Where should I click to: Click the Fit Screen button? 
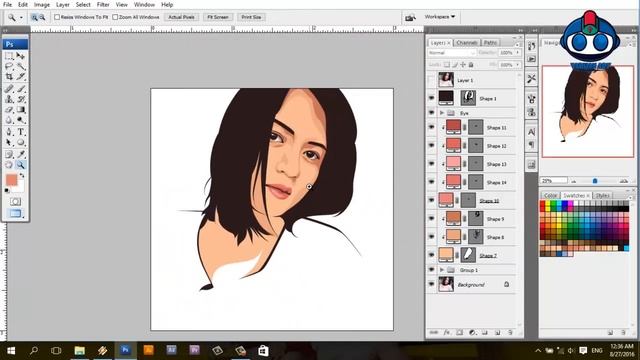tap(218, 17)
